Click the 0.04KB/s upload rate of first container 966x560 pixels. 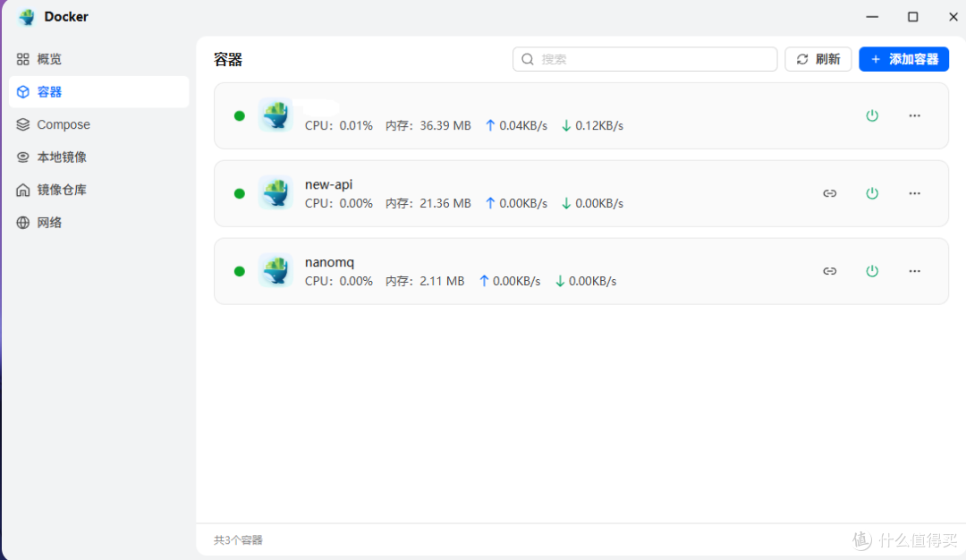click(523, 125)
